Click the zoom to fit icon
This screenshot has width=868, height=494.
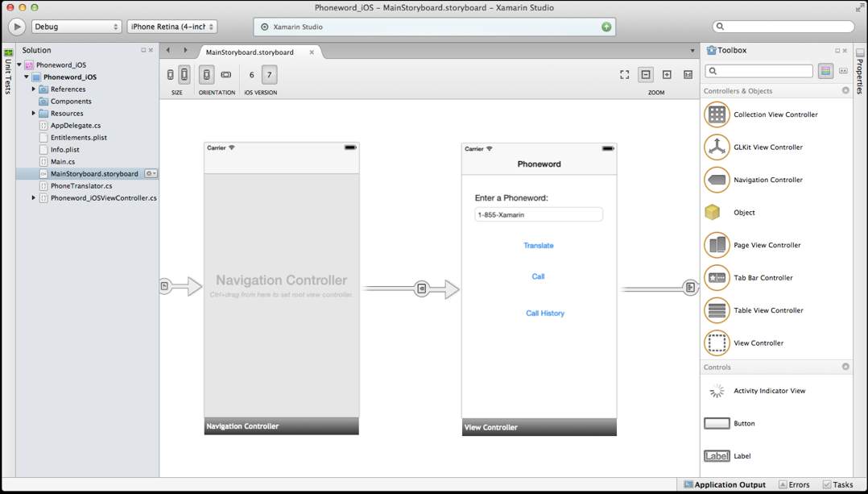[625, 75]
